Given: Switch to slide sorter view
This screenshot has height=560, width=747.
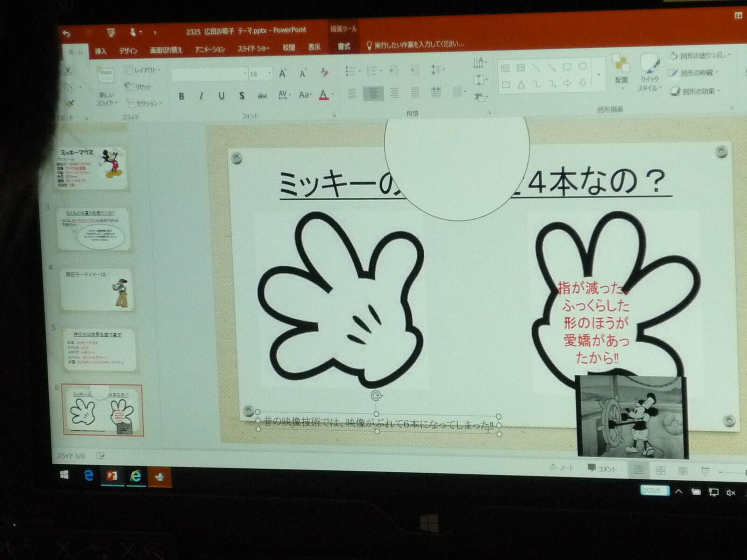Looking at the screenshot, I should 661,471.
